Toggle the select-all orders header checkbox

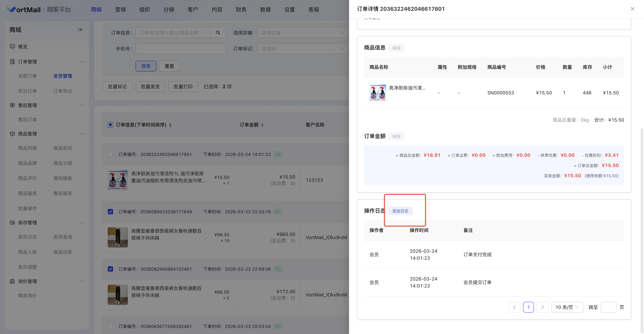110,125
